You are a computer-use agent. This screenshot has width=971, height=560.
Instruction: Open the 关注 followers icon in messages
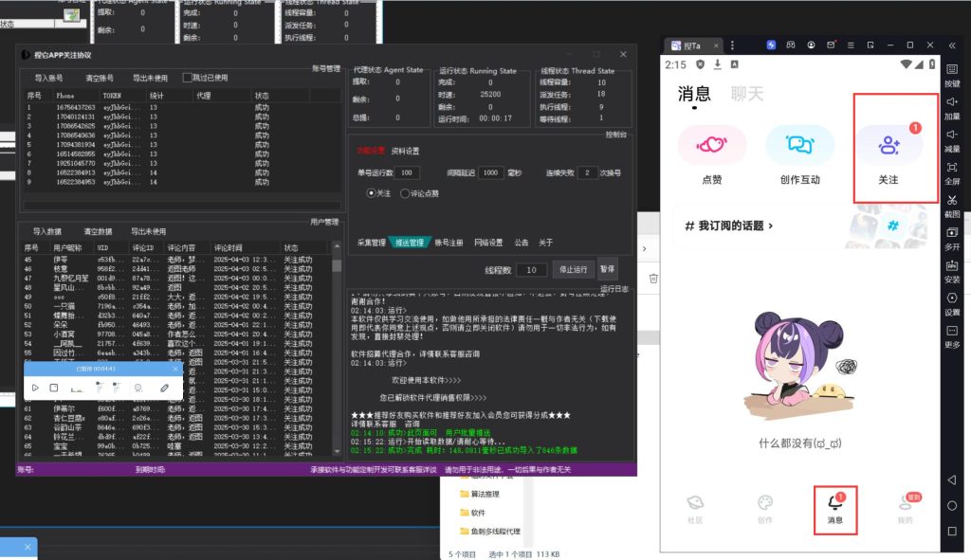(889, 145)
